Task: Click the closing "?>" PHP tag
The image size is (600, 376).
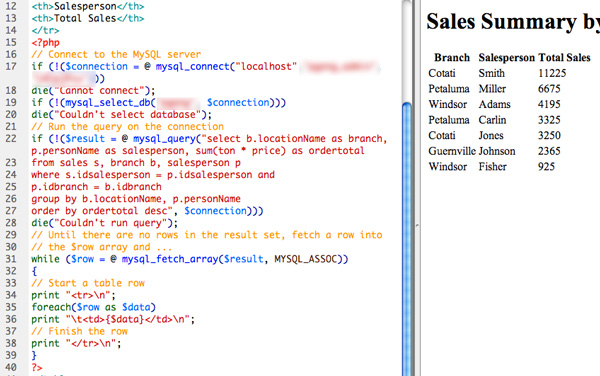Action: (x=37, y=367)
